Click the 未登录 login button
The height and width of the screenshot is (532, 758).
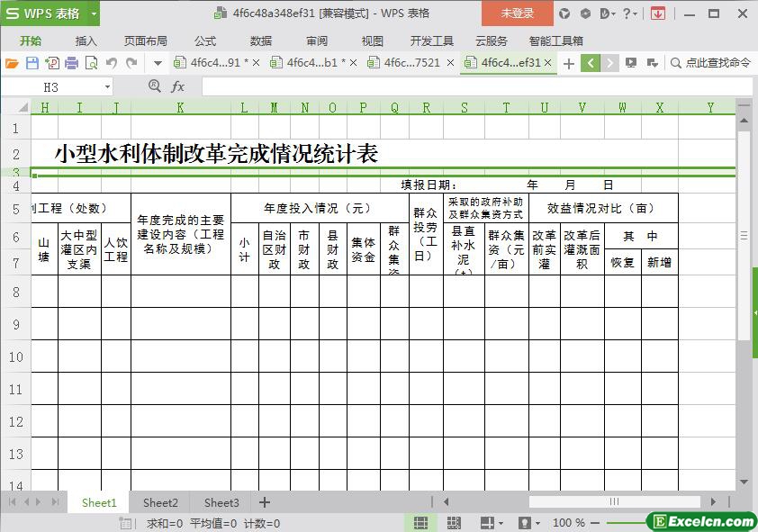pyautogui.click(x=518, y=14)
